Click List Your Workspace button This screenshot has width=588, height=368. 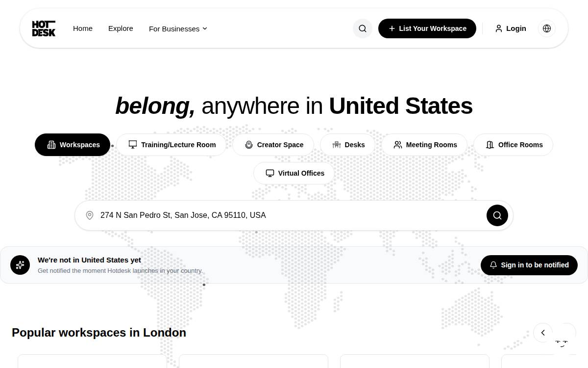point(427,28)
